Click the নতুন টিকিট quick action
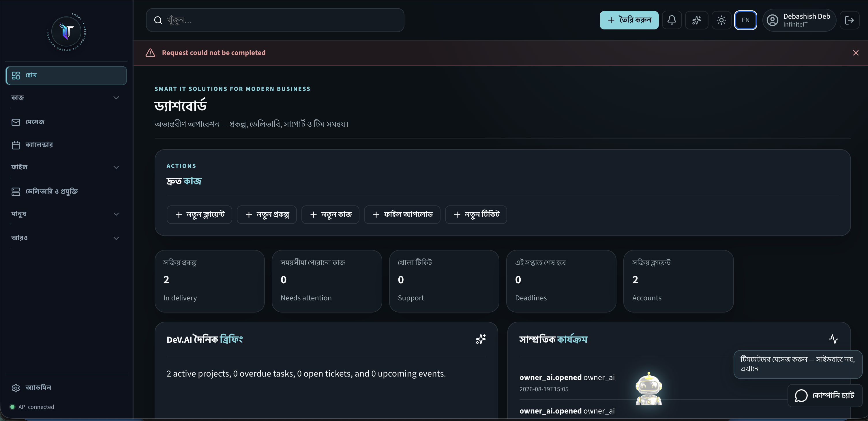Viewport: 868px width, 421px height. tap(476, 215)
